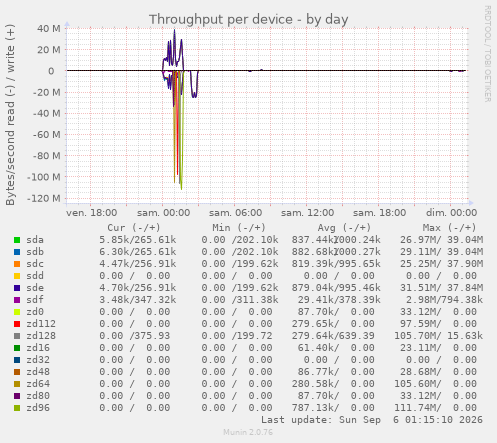497x443 pixels.
Task: Click zd128 max value 105.70M/ 15.63k
Action: pyautogui.click(x=439, y=336)
